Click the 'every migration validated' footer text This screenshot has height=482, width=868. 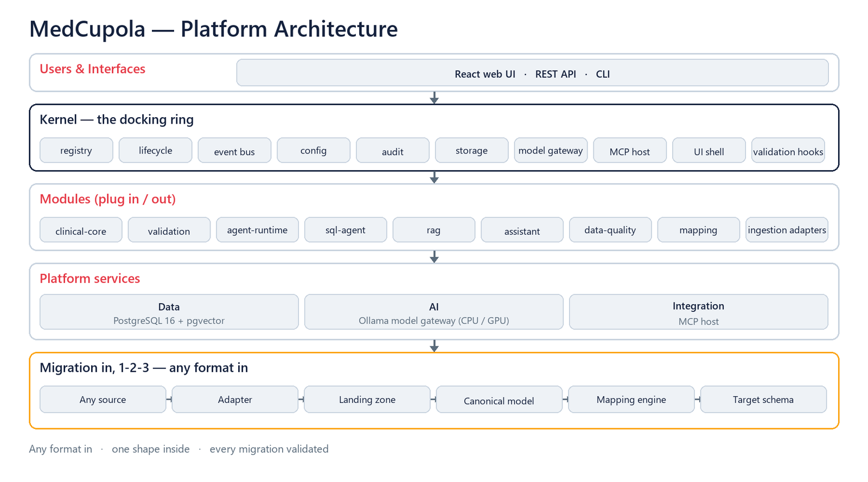(269, 449)
